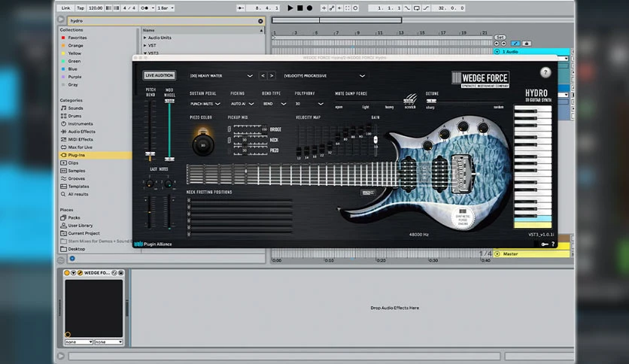Screen dimensions: 629x364
Task: Open the Sounds category
Action: 75,108
